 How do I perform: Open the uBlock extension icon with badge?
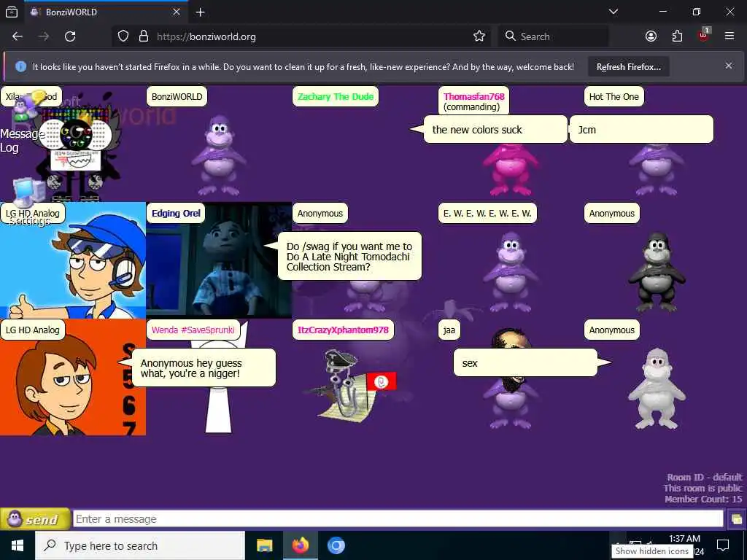coord(704,35)
